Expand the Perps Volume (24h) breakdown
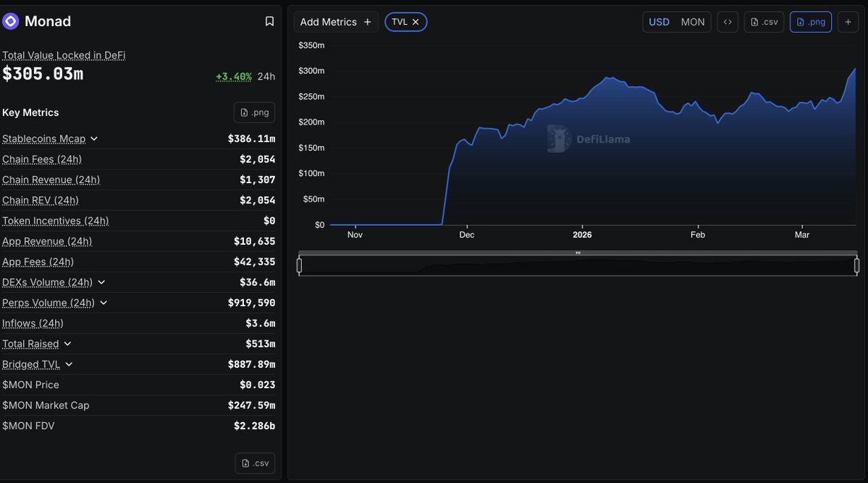This screenshot has width=868, height=483. [104, 303]
